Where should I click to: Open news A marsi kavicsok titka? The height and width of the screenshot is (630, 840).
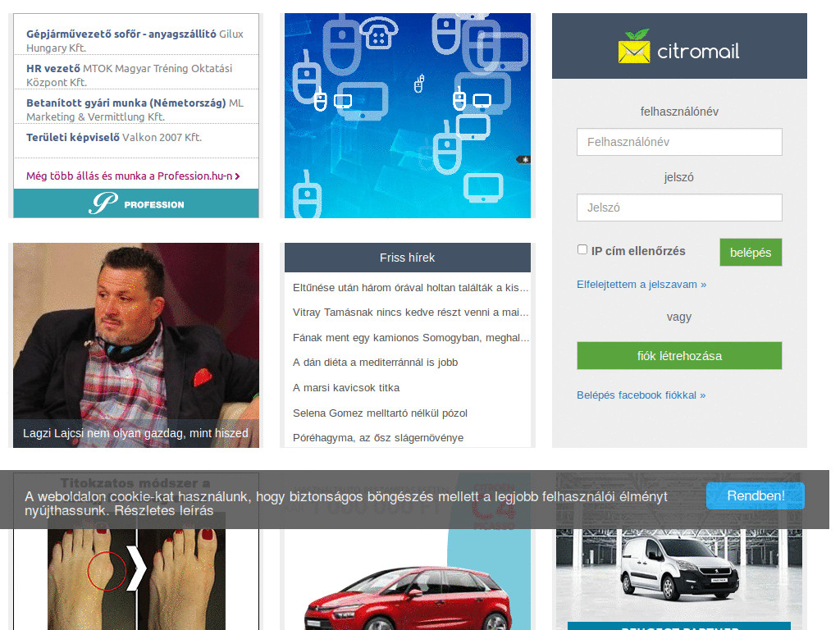point(346,388)
